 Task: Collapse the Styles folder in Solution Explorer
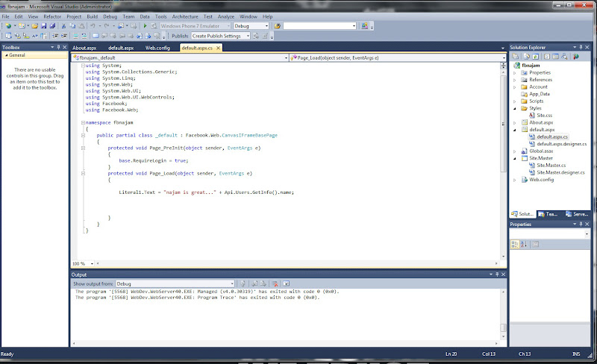click(x=516, y=108)
